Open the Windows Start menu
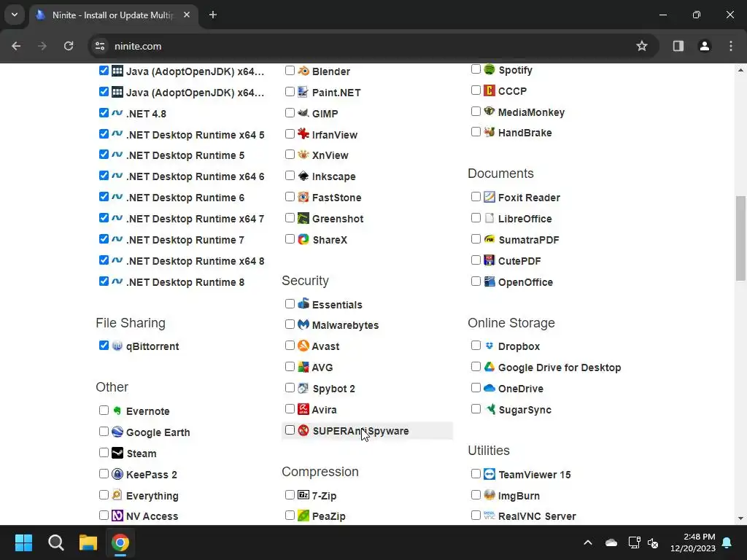This screenshot has width=747, height=560. click(23, 542)
